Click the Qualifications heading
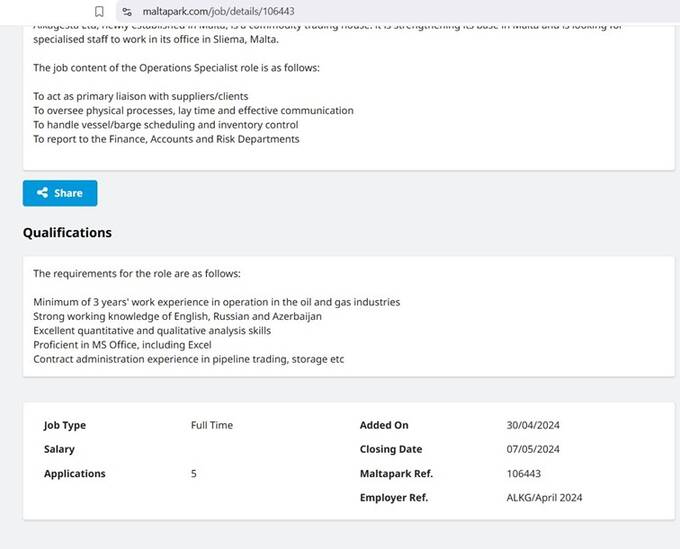 (x=67, y=232)
